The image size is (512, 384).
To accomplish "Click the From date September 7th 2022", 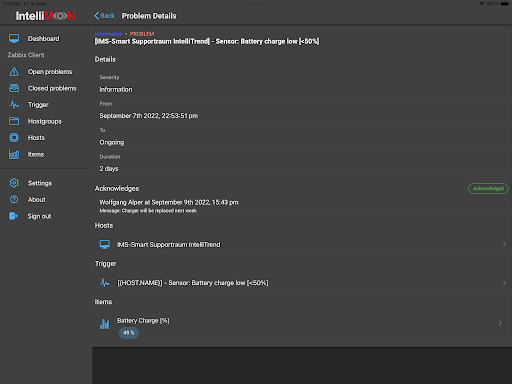I will click(149, 116).
